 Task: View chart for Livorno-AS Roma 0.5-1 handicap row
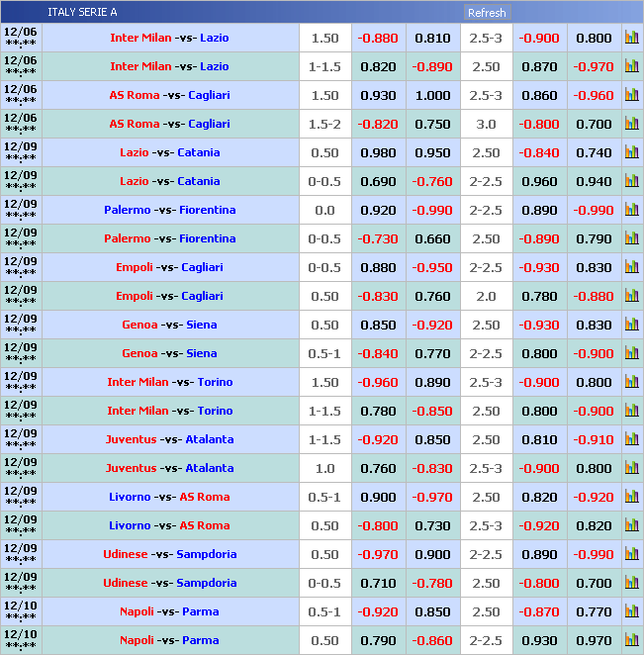(631, 498)
